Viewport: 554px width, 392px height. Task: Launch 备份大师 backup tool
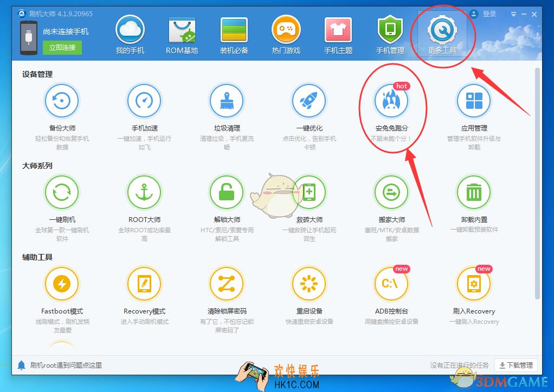click(x=62, y=101)
